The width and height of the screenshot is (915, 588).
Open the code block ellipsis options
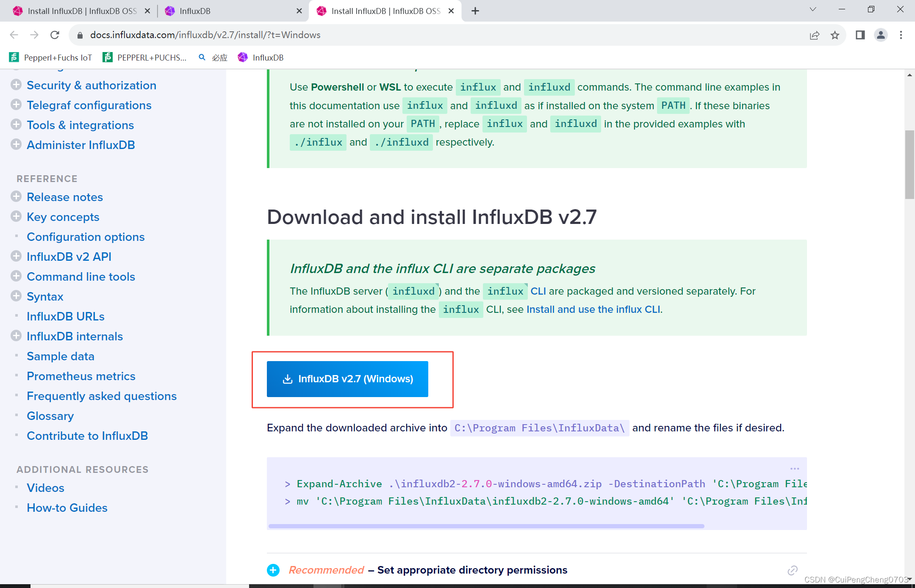pos(794,469)
